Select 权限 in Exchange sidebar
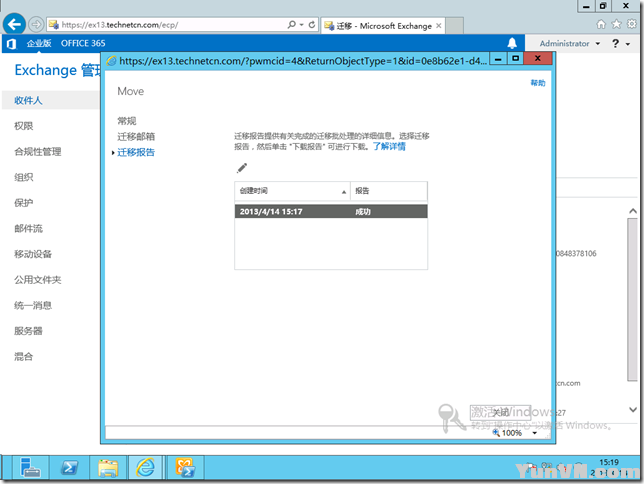The height and width of the screenshot is (484, 644). click(23, 126)
